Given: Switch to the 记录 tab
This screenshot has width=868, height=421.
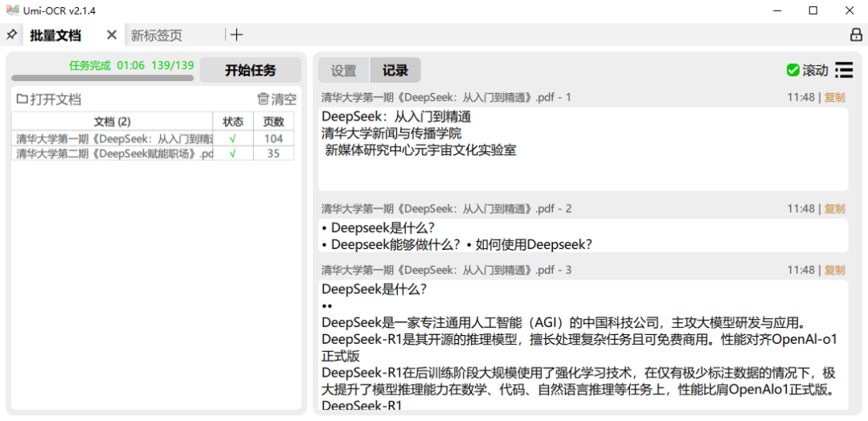Looking at the screenshot, I should 395,71.
